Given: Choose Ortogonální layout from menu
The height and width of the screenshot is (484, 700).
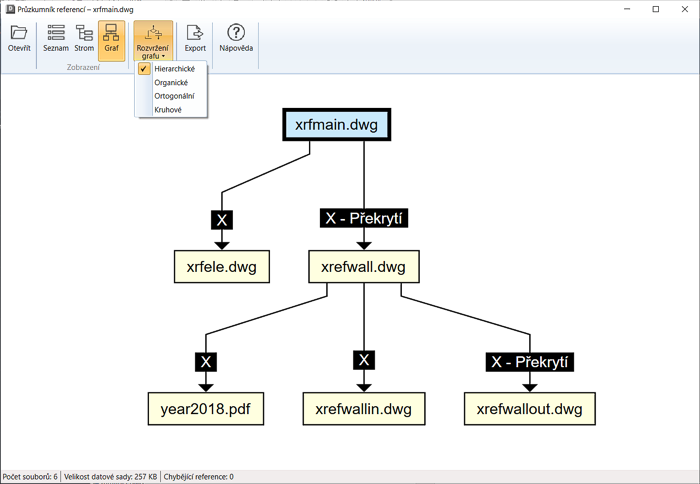Looking at the screenshot, I should coord(174,96).
